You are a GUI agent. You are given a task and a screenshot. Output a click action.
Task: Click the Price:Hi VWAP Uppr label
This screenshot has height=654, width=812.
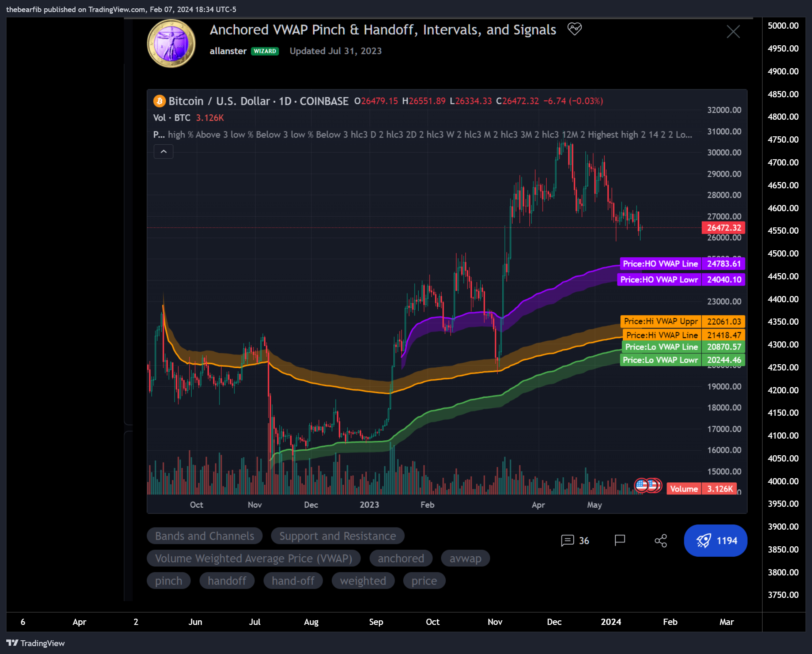point(661,321)
